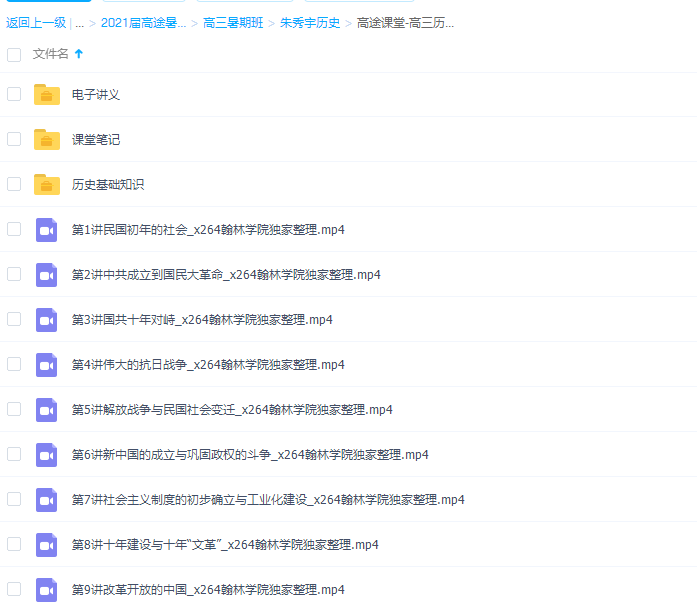Click video icon for 第9讲改革开放的中国
Viewport: 697px width, 610px height.
[47, 590]
